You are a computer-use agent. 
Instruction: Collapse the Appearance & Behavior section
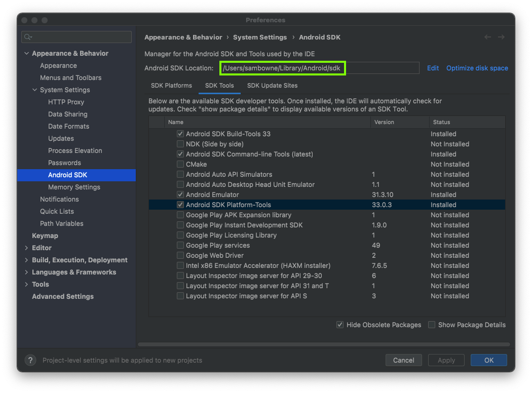pos(26,53)
